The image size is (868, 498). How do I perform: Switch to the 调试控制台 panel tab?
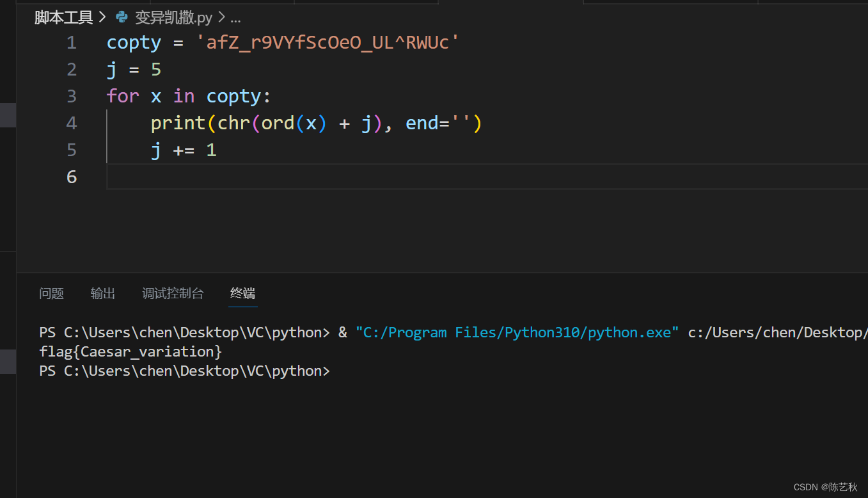[173, 293]
